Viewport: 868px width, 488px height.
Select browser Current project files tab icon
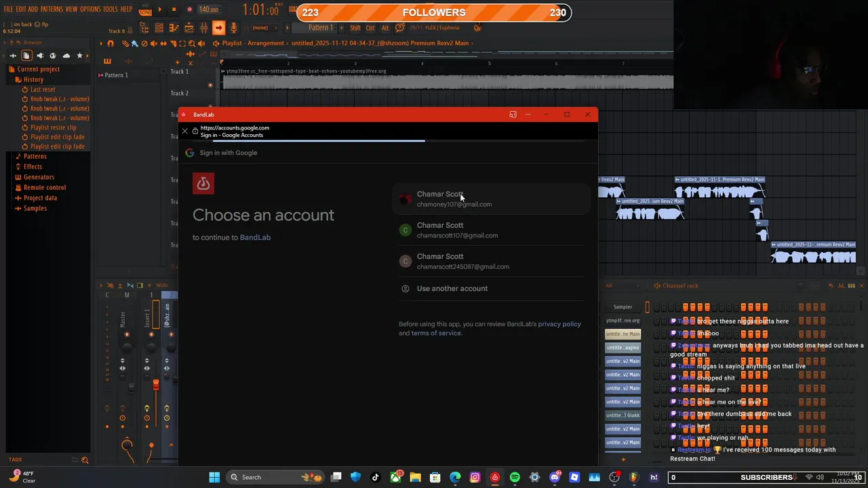tap(26, 56)
